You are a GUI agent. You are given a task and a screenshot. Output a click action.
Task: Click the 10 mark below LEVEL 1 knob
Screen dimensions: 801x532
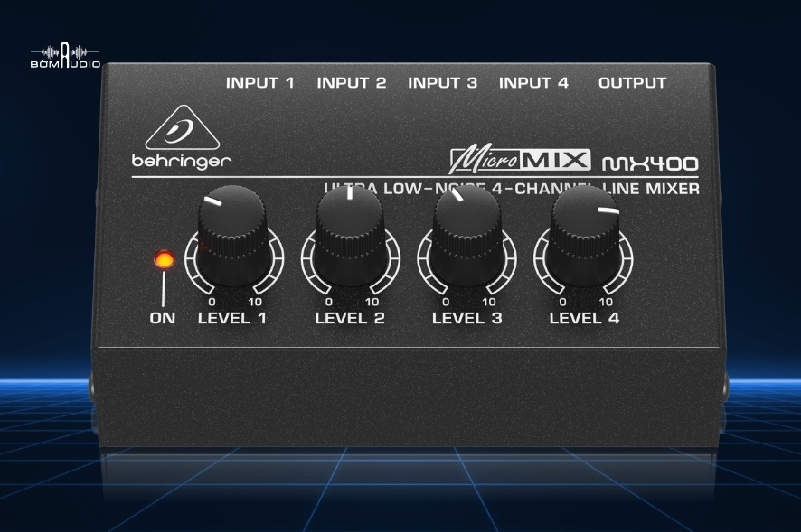coord(255,302)
